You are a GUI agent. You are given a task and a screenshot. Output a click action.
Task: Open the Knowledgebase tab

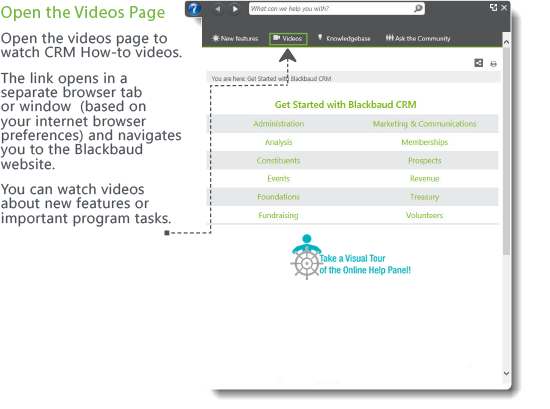coord(344,38)
